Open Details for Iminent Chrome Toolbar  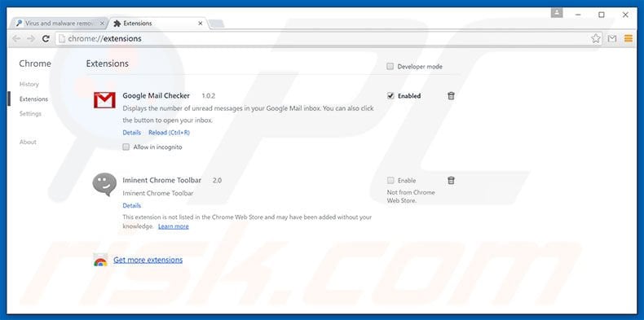[132, 205]
